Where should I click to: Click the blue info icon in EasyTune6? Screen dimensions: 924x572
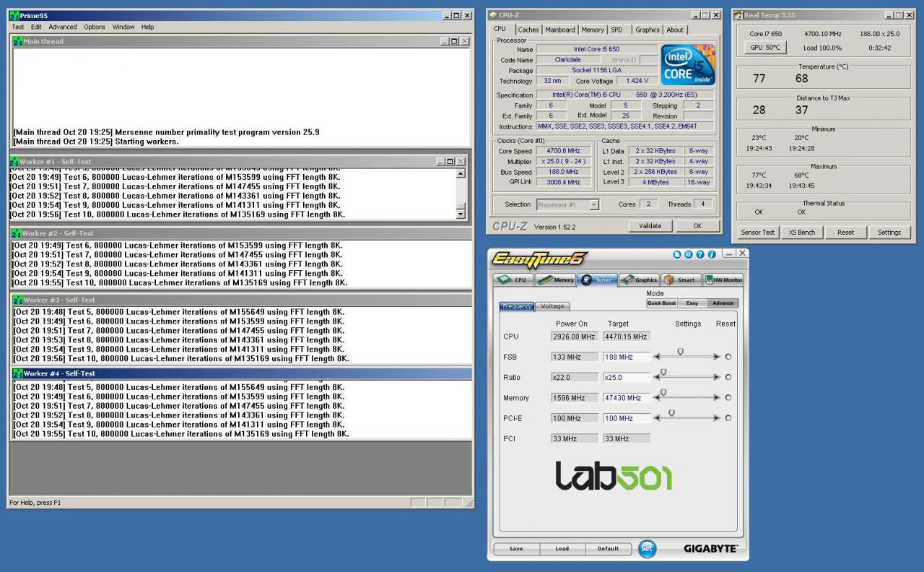tap(712, 254)
